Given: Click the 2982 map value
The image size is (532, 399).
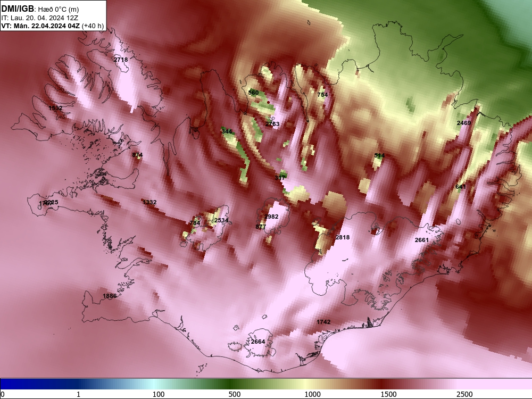Looking at the screenshot, I should pos(271,217).
